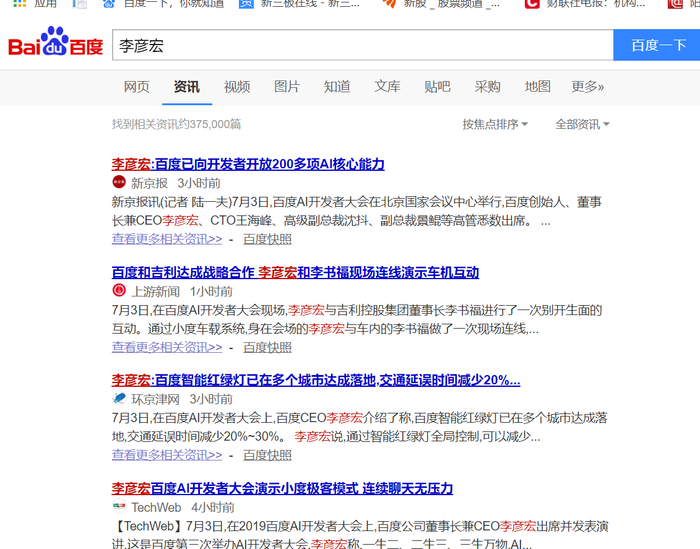Switch to the 网页 tab
The image size is (700, 549).
click(x=137, y=87)
